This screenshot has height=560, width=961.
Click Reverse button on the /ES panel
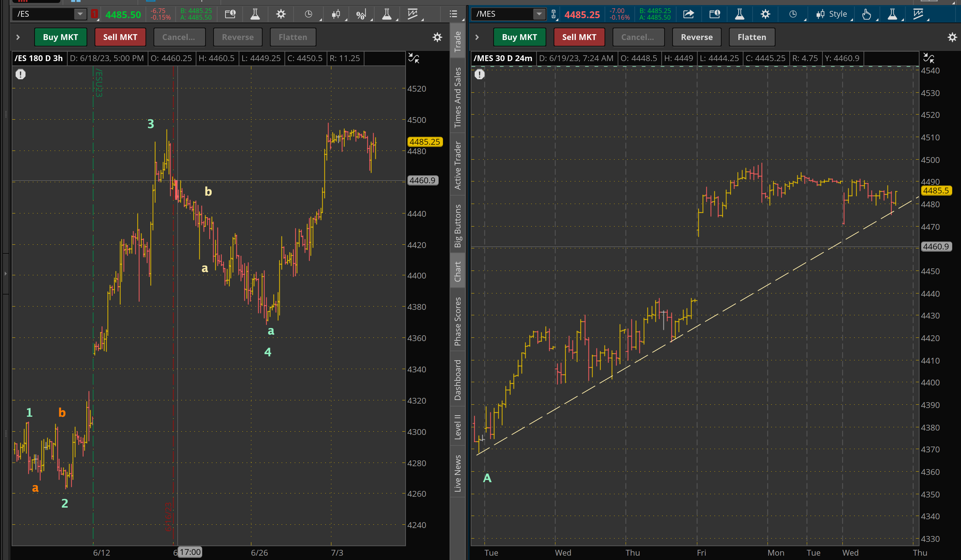(238, 37)
